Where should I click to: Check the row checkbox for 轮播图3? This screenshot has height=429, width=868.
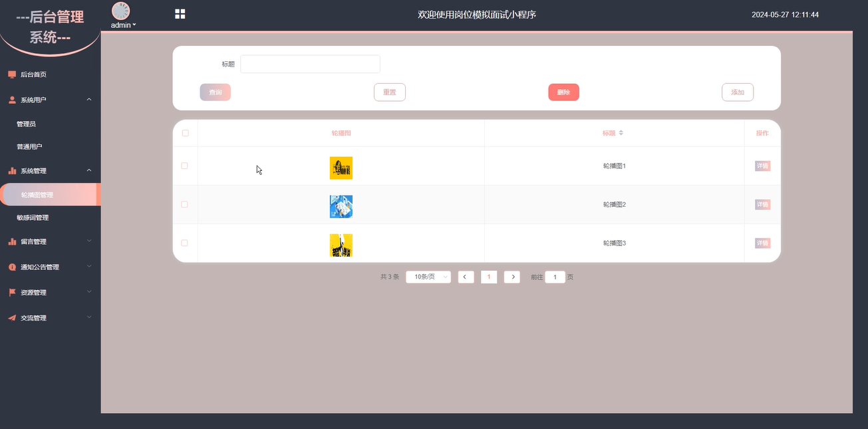coord(185,243)
